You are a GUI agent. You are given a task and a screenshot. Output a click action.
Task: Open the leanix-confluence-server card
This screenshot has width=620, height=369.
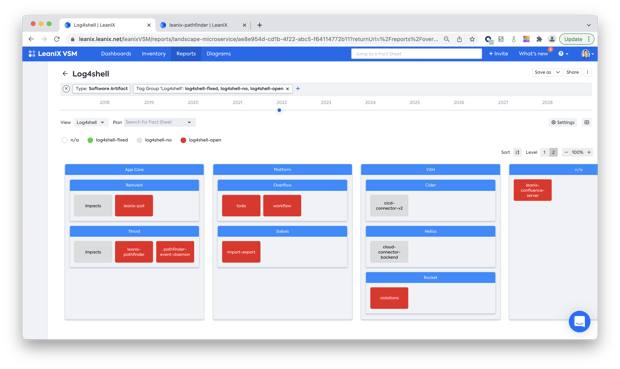(x=532, y=190)
